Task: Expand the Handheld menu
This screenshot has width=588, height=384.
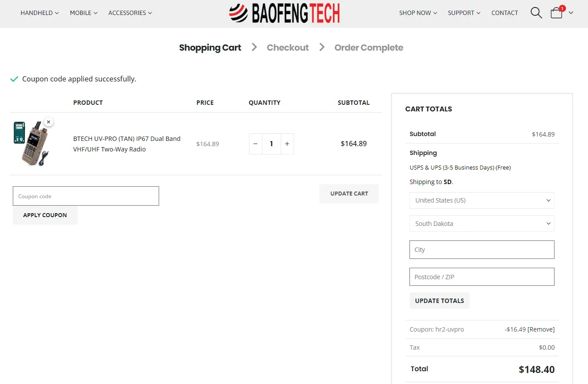Action: click(40, 13)
